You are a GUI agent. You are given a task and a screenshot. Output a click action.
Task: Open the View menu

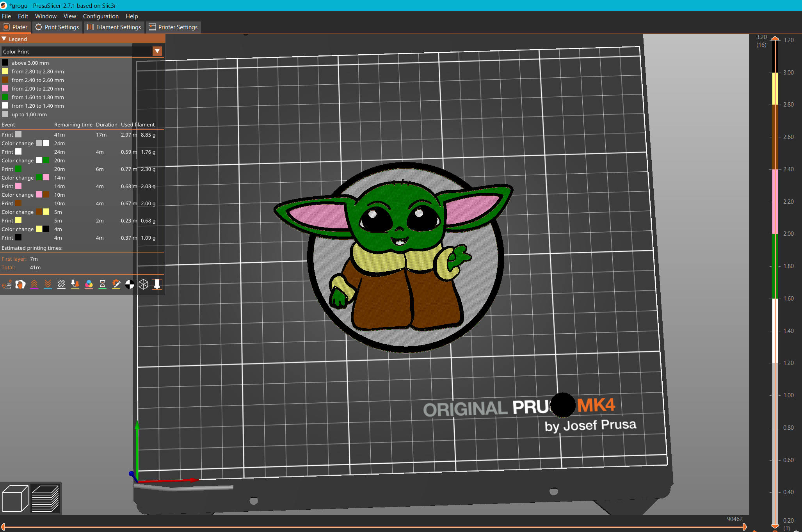point(70,16)
